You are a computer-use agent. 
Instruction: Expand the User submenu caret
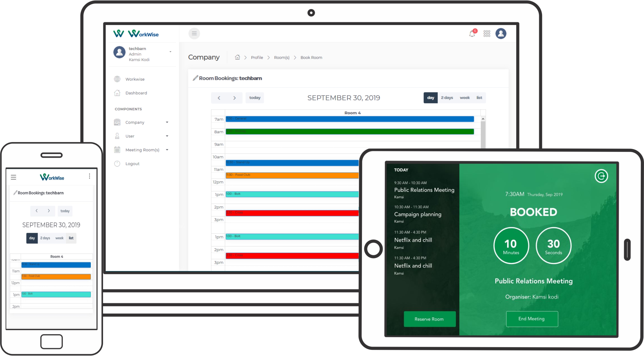click(x=167, y=136)
